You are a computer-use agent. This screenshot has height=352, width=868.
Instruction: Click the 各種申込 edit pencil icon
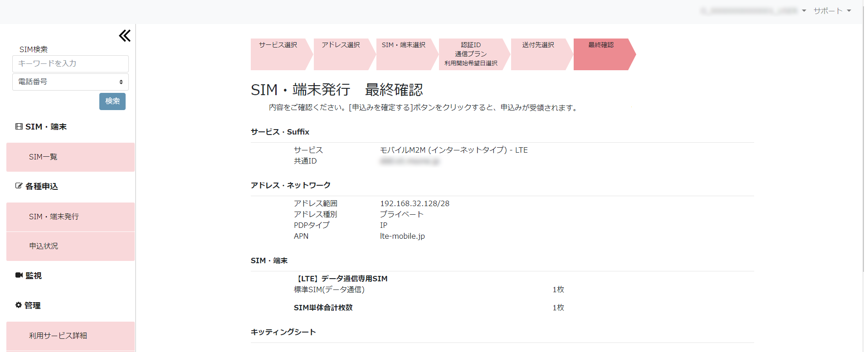click(x=19, y=186)
